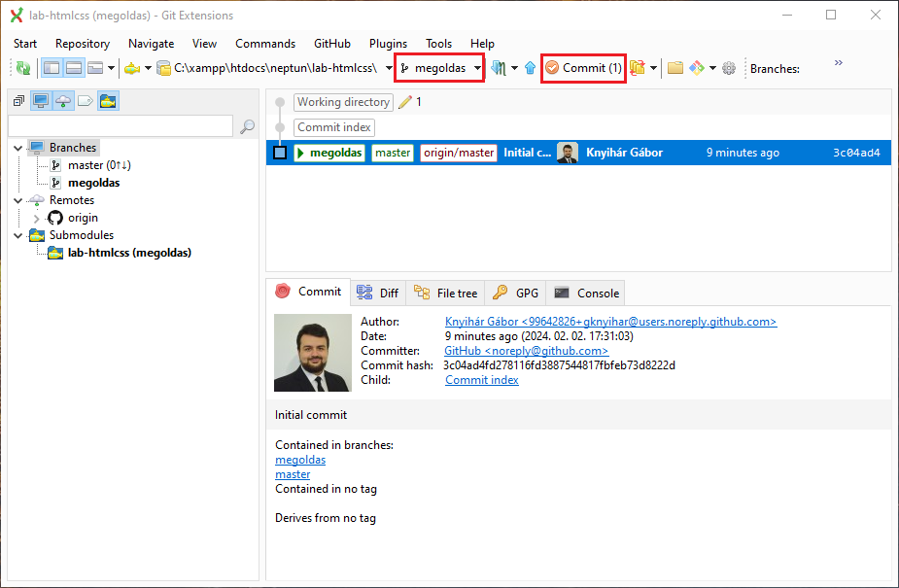Click the Push arrow icon in toolbar

tap(530, 68)
